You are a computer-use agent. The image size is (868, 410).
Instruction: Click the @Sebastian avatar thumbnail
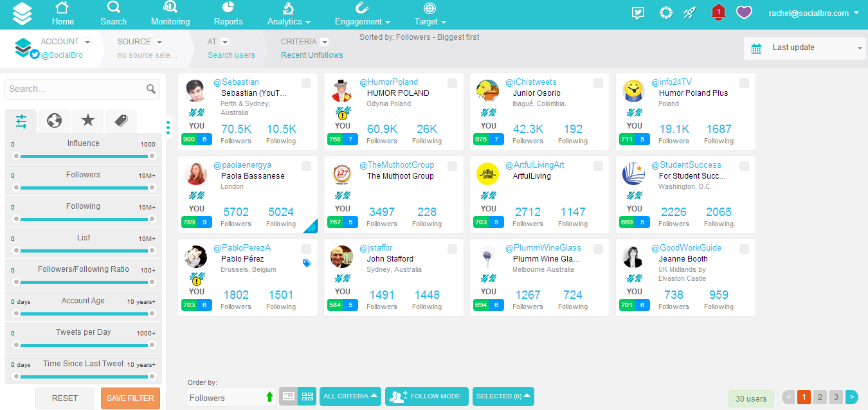coord(195,91)
